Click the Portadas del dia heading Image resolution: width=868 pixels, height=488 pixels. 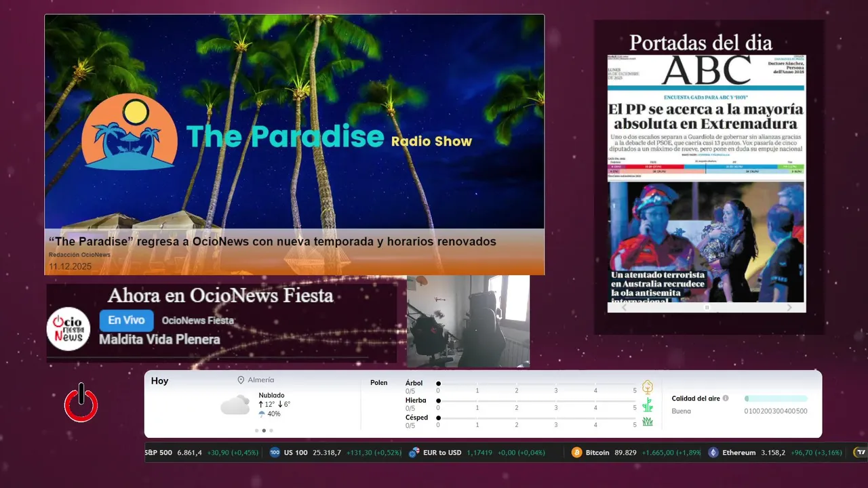701,43
